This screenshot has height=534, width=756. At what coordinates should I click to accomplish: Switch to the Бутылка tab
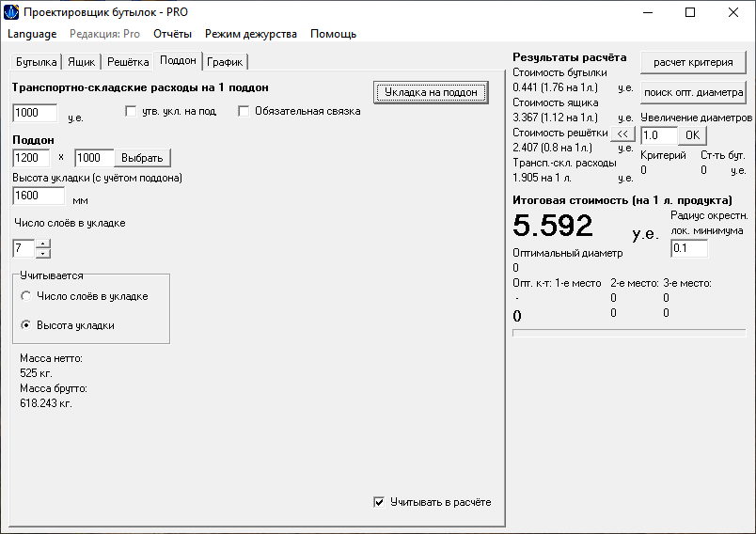coord(36,62)
